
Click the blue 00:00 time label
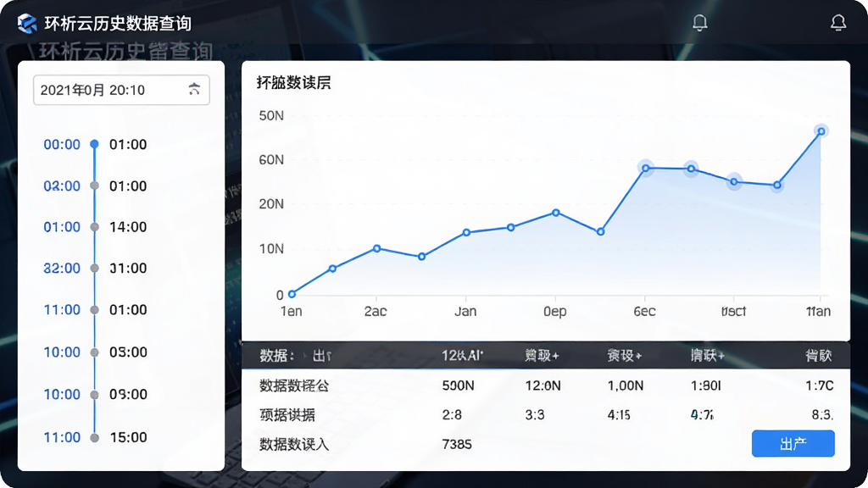pos(62,144)
